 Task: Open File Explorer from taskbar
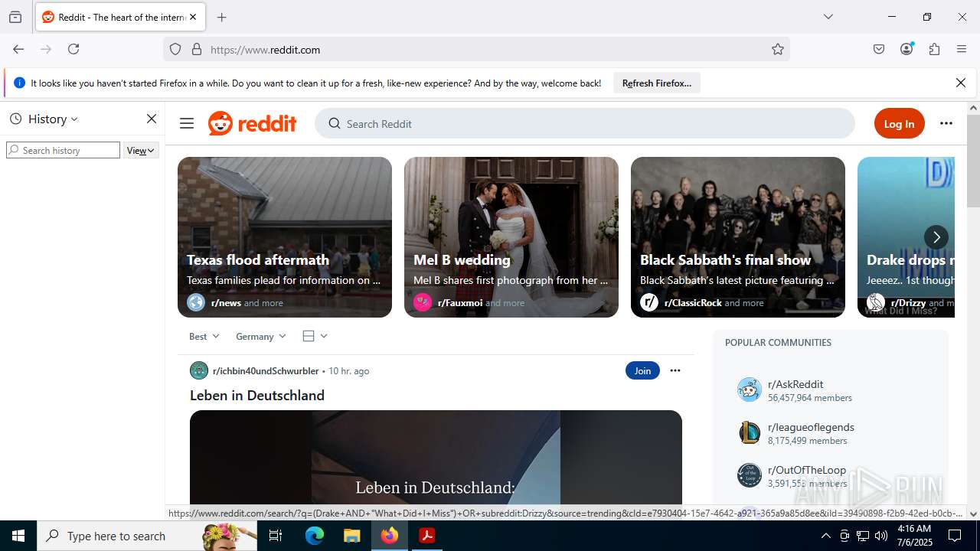pyautogui.click(x=352, y=536)
